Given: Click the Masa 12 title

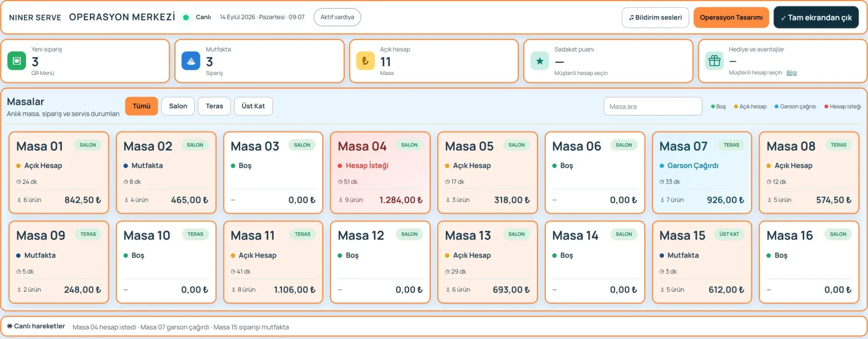Looking at the screenshot, I should [361, 235].
